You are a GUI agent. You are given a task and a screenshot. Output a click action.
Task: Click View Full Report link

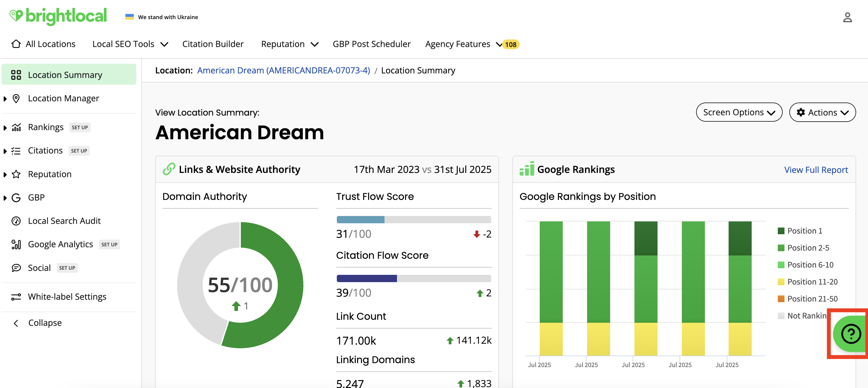816,170
